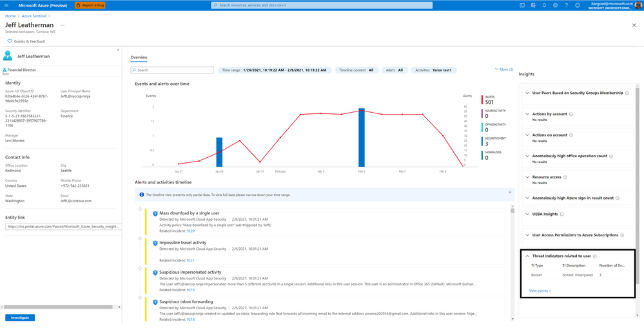The height and width of the screenshot is (333, 644).
Task: Collapse the left entity details pane
Action: (x=118, y=50)
